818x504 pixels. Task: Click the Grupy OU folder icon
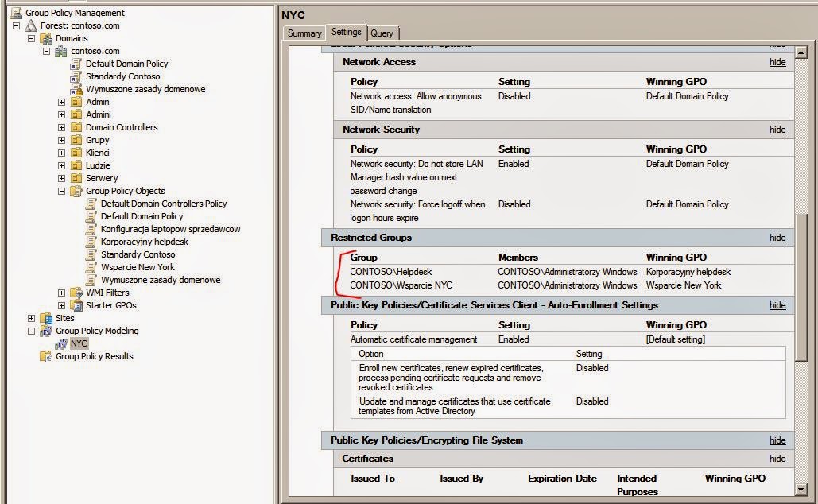[x=76, y=140]
